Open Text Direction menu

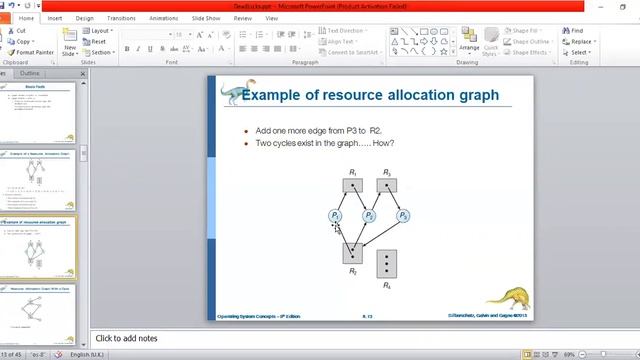click(343, 31)
